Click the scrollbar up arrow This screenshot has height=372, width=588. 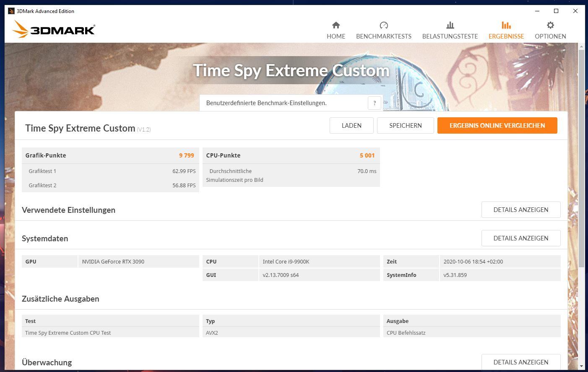tap(581, 46)
